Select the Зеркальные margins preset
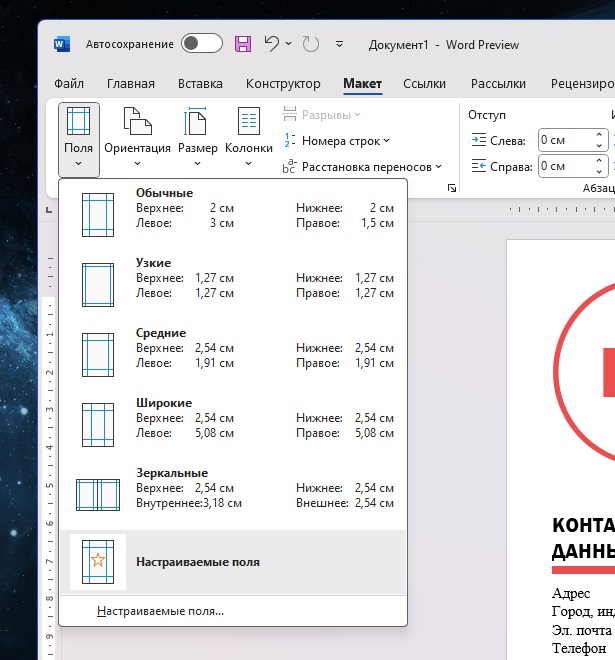The height and width of the screenshot is (660, 615). coord(233,495)
